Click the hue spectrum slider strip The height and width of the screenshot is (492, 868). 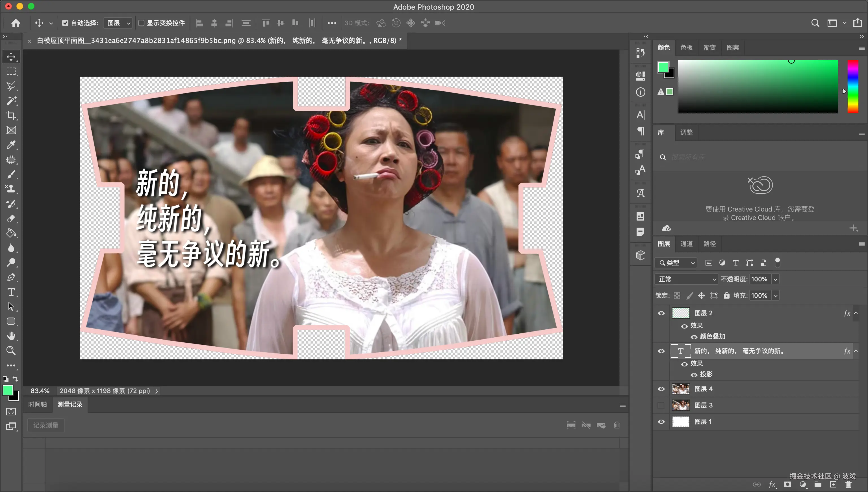852,86
